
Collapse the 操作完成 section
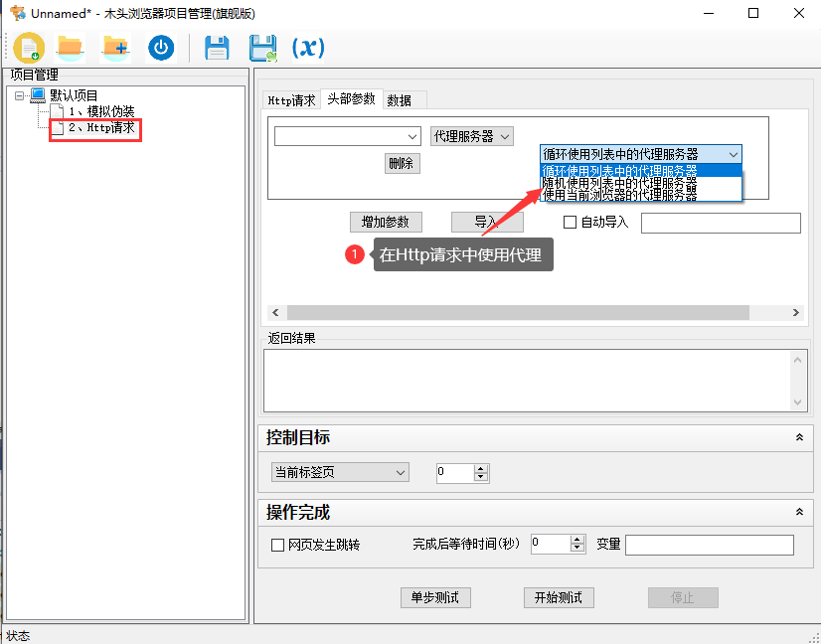pyautogui.click(x=800, y=512)
